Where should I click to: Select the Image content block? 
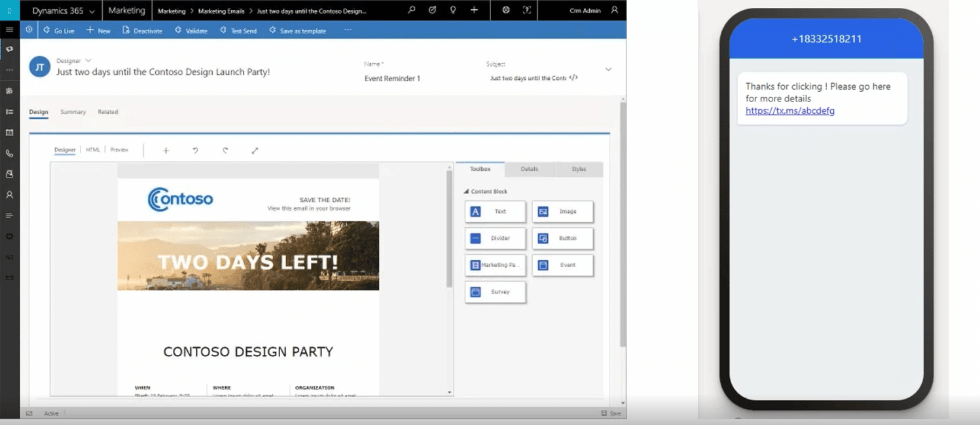pyautogui.click(x=562, y=212)
